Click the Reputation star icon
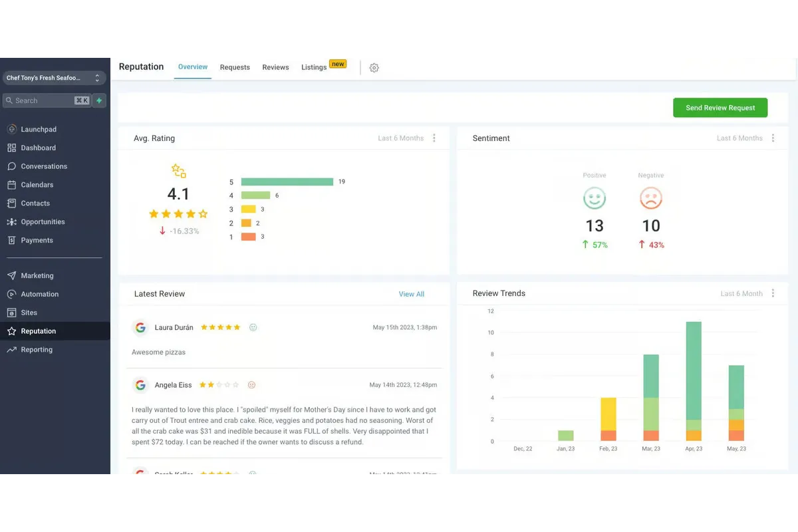The height and width of the screenshot is (532, 798). 12,331
